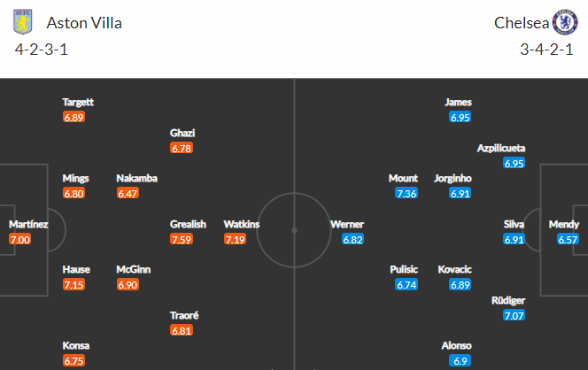
Task: Select Hause's 7.15 rating badge
Action: [73, 285]
